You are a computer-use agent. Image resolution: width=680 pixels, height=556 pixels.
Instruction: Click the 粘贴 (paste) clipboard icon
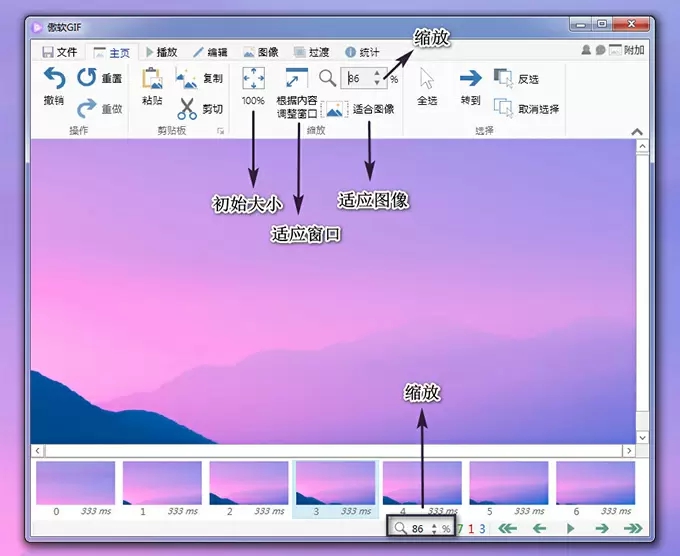152,80
